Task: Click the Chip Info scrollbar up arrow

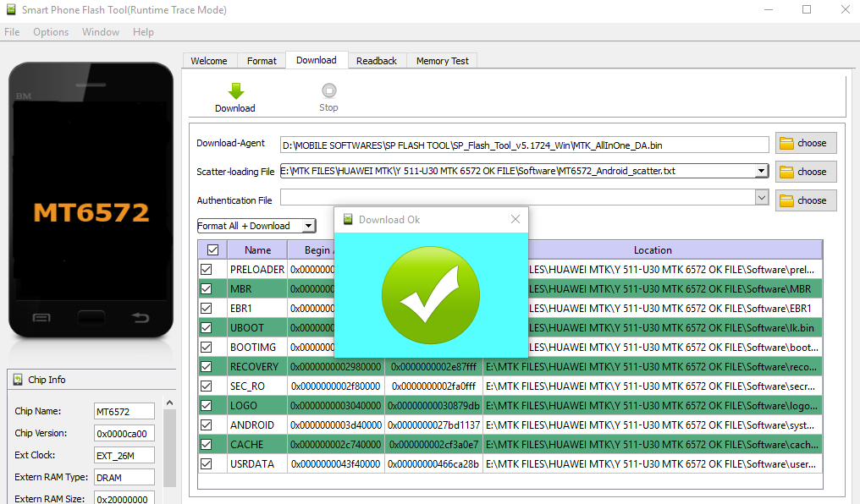Action: (x=170, y=403)
